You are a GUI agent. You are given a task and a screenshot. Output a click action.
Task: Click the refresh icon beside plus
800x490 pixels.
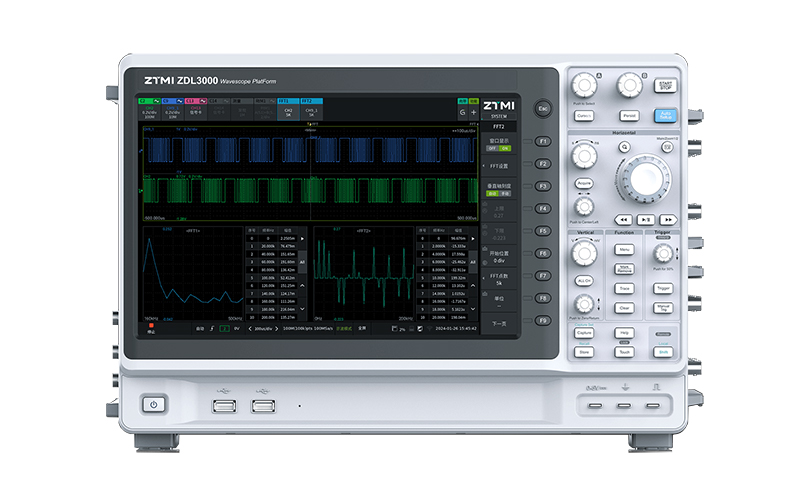click(462, 112)
